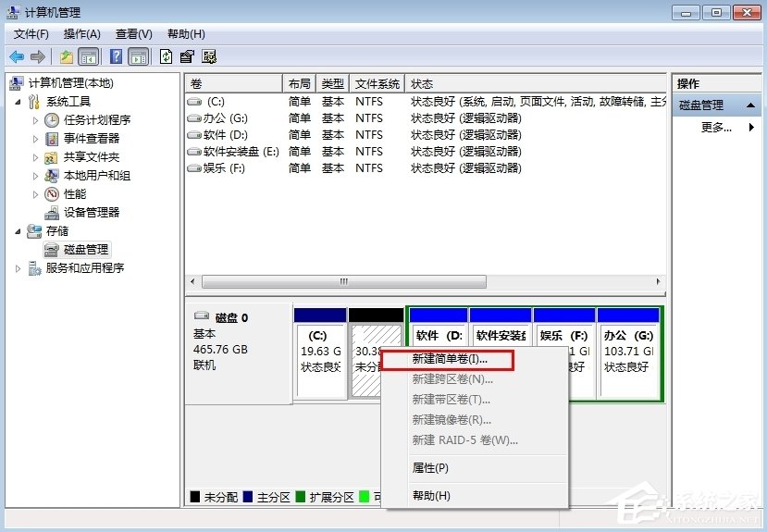
Task: Click the volume list horizontal scrollbar
Action: (x=342, y=281)
